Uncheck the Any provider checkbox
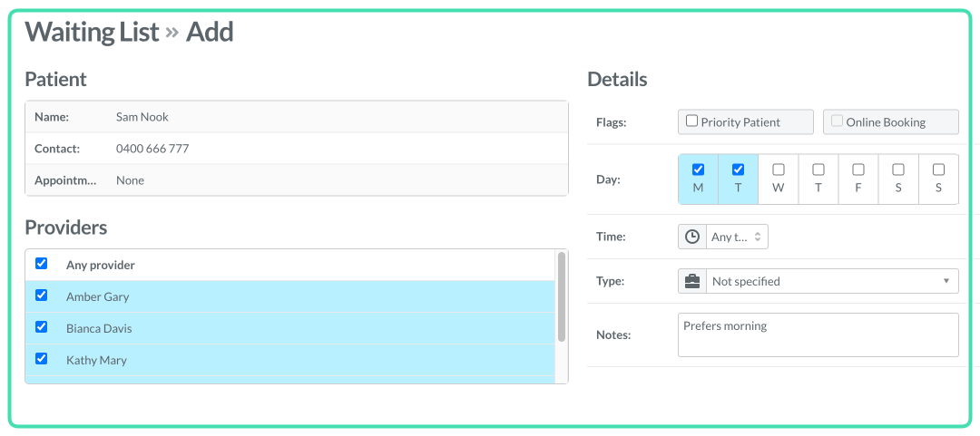Screen dimensions: 980x436 pos(41,264)
